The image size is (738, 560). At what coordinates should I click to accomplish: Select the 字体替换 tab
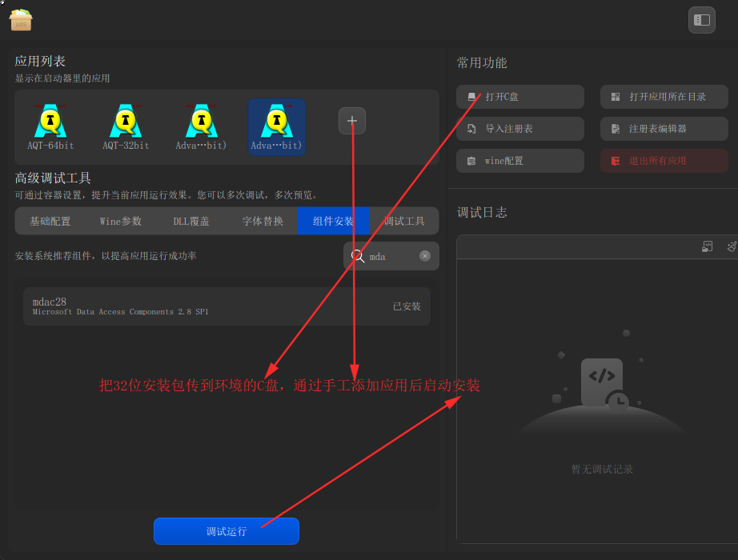[x=263, y=221]
